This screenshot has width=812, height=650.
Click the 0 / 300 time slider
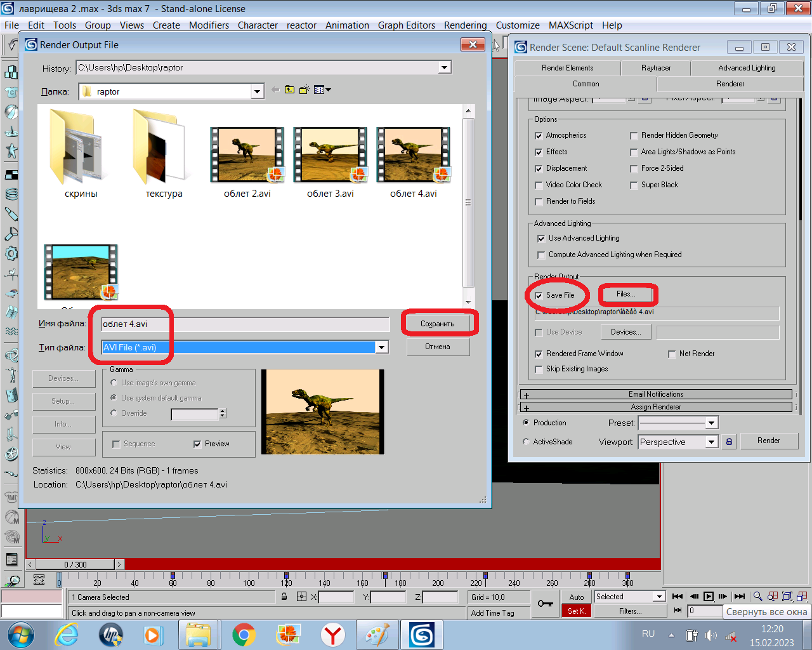coord(75,564)
